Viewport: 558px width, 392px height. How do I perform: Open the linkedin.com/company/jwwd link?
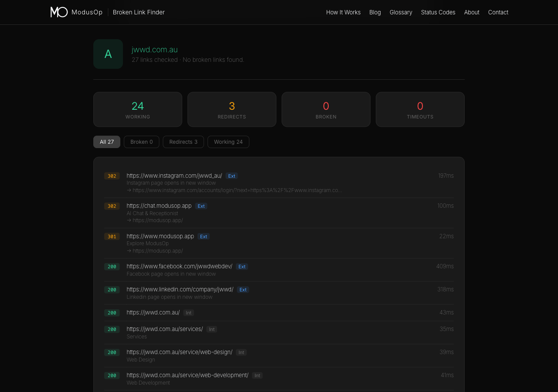(x=180, y=289)
